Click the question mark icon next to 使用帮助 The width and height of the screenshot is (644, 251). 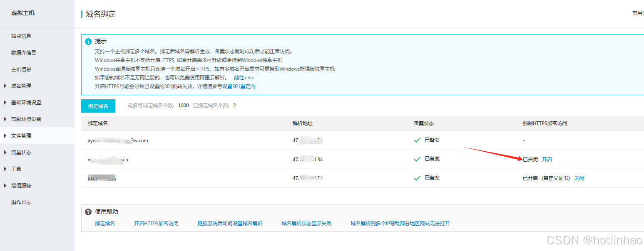tap(88, 212)
